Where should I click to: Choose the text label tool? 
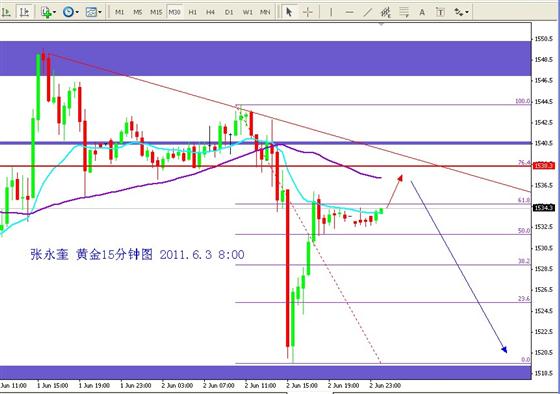440,12
